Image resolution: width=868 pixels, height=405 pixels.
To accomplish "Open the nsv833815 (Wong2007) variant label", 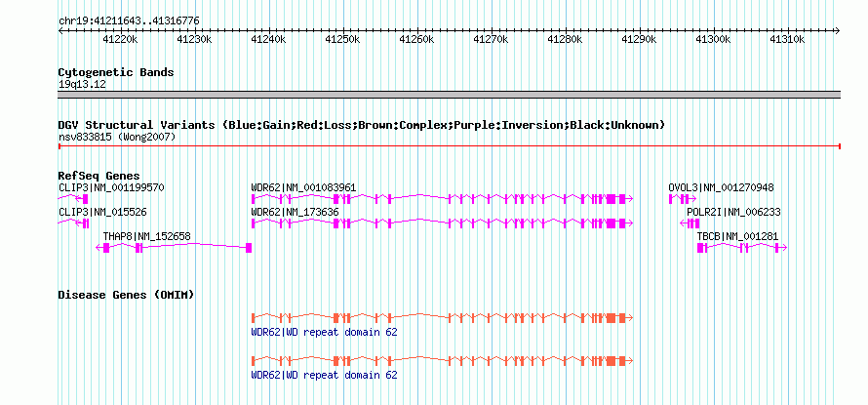I will [x=117, y=137].
